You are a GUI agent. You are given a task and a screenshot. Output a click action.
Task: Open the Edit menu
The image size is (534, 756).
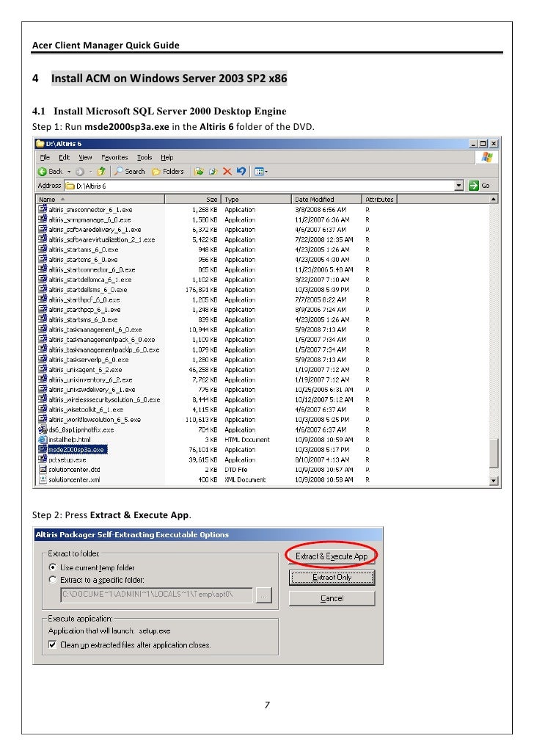coord(64,158)
